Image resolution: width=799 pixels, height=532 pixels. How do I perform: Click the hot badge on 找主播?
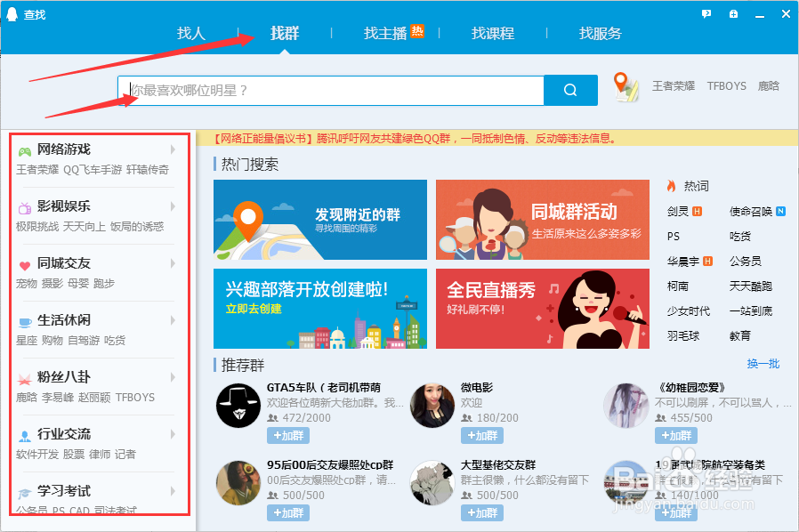417,31
